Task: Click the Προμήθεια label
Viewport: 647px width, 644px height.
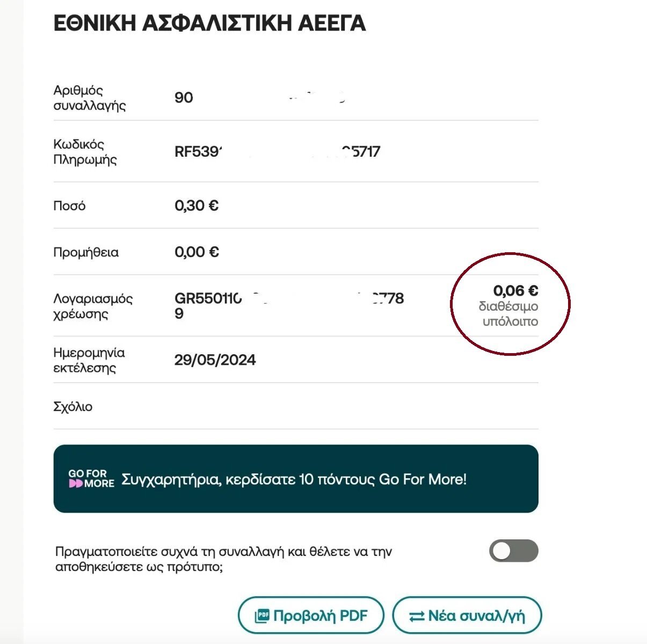Action: coord(86,252)
